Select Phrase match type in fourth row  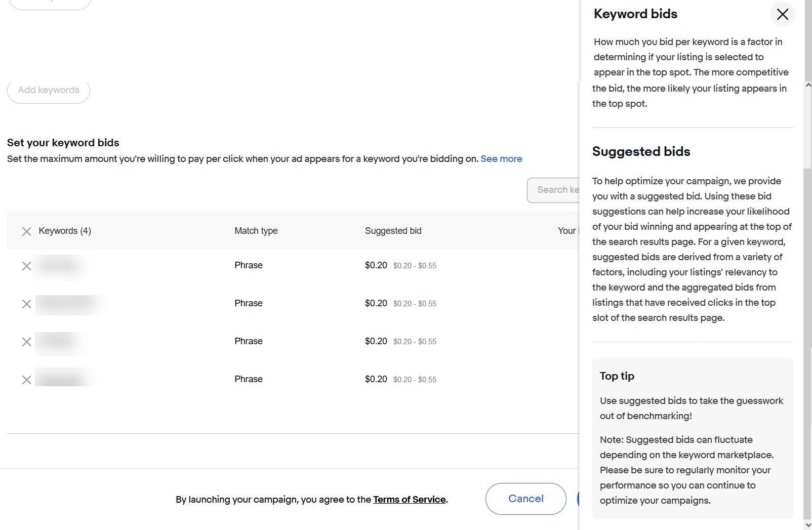click(x=248, y=379)
